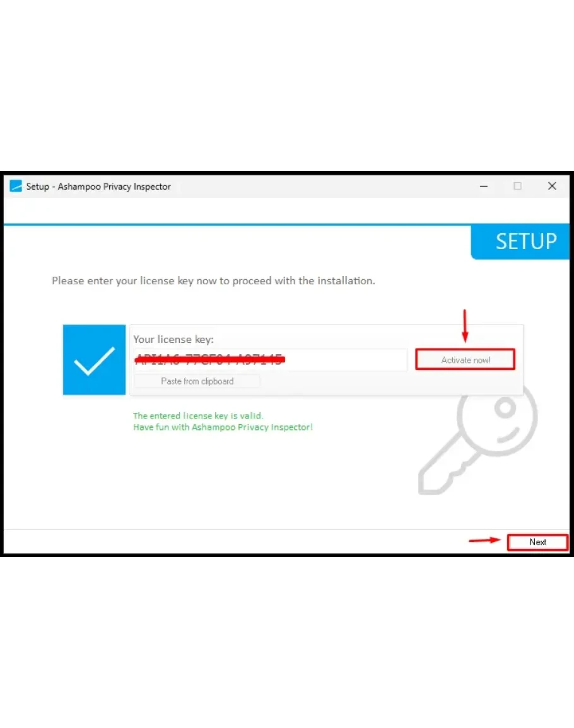Click the "Please enter your license key" instruction

(x=213, y=281)
